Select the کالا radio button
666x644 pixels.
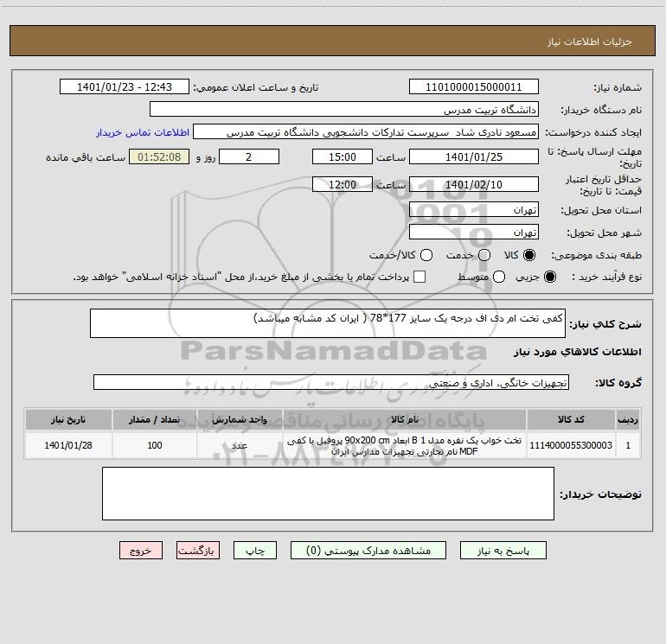coord(529,255)
